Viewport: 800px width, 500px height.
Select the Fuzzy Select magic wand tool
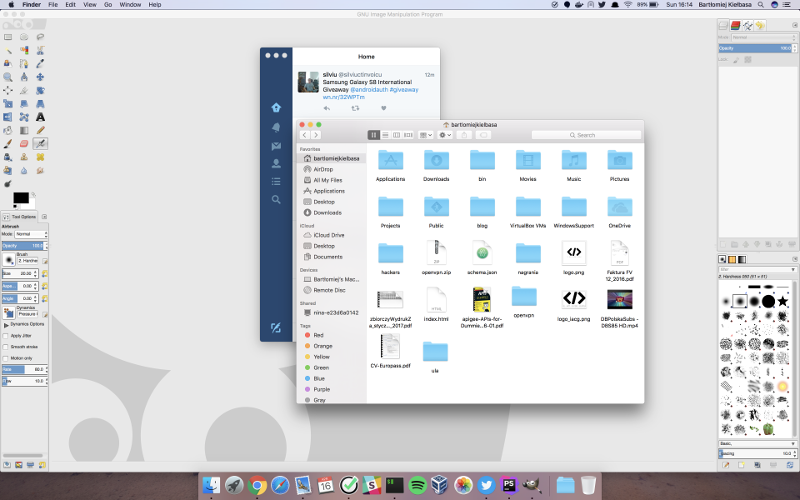pos(8,50)
